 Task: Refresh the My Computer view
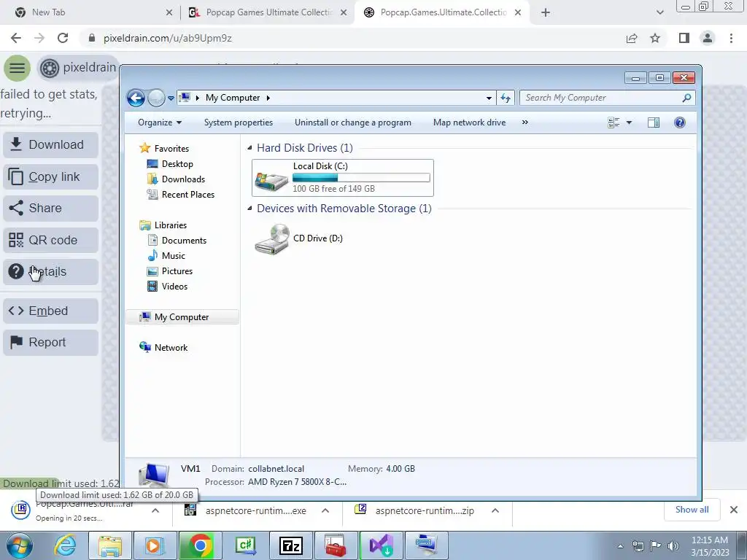coord(506,98)
